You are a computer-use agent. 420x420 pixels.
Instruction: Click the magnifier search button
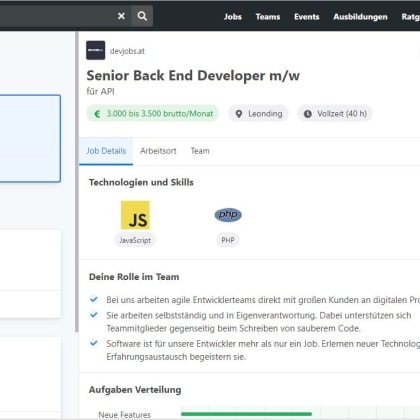click(x=142, y=16)
